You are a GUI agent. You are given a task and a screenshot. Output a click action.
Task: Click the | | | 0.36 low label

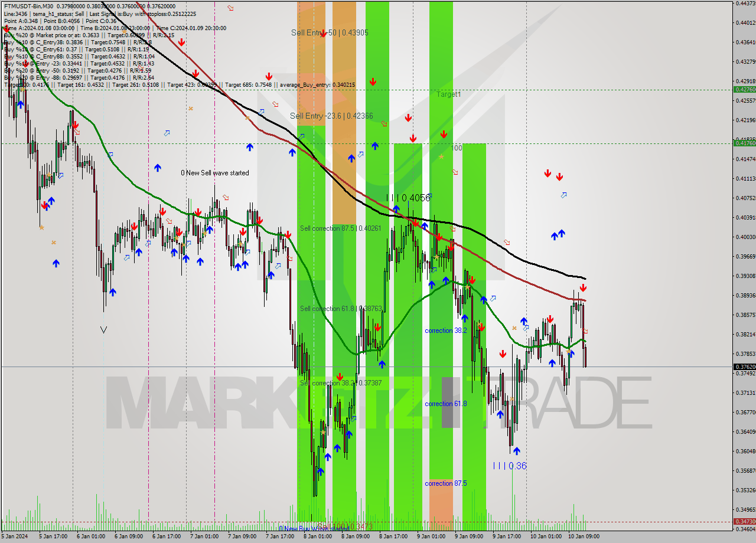pyautogui.click(x=510, y=466)
